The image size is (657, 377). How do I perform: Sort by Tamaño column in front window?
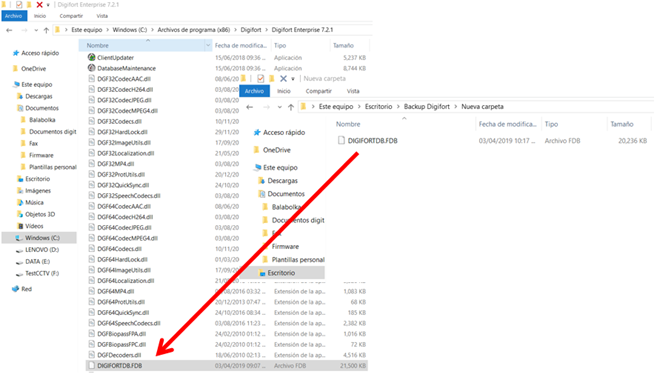coord(622,124)
